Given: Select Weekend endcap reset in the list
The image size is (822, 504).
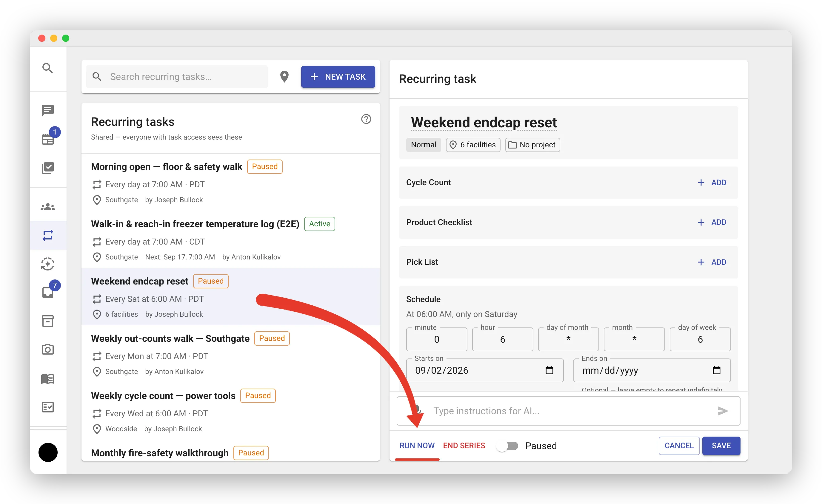Looking at the screenshot, I should tap(230, 297).
